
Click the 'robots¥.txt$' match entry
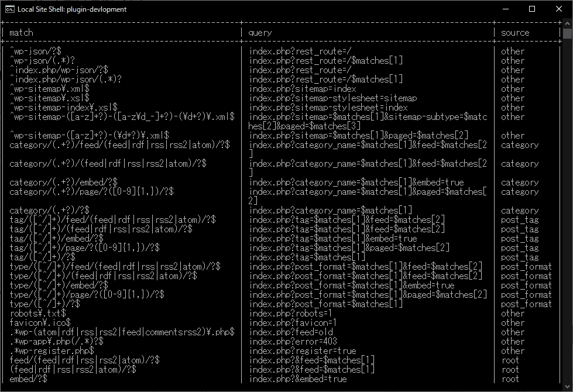coord(38,314)
